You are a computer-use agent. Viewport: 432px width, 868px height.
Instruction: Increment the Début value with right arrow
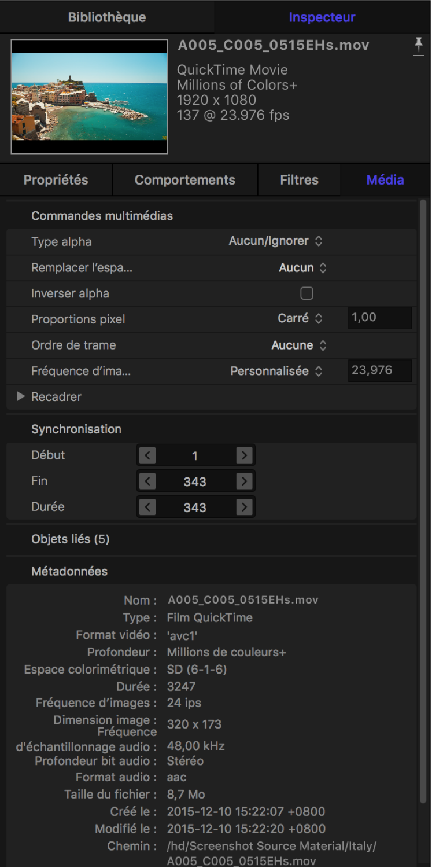245,456
